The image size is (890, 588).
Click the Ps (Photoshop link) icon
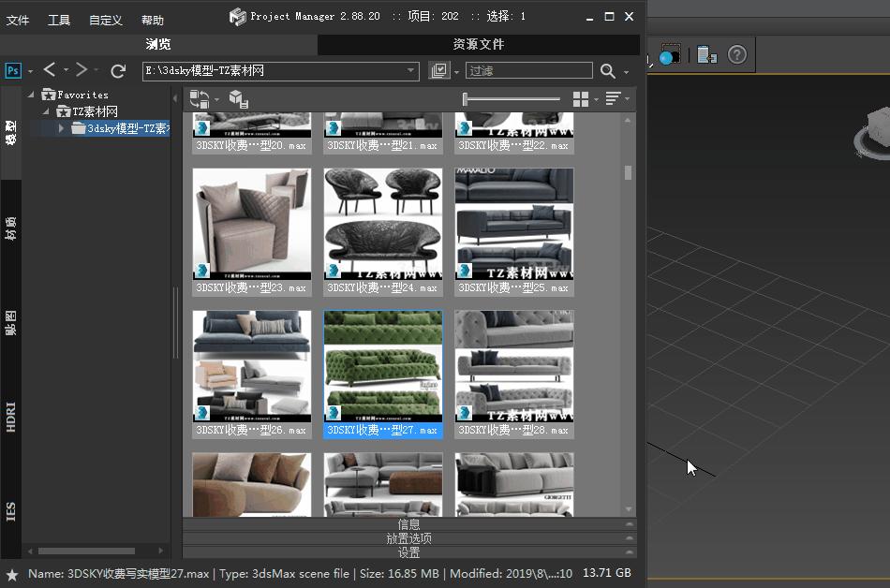pos(13,69)
